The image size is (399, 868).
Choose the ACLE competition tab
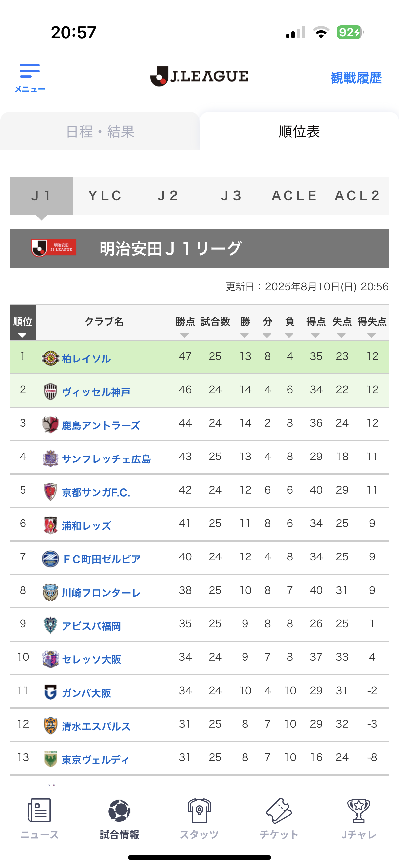click(295, 196)
